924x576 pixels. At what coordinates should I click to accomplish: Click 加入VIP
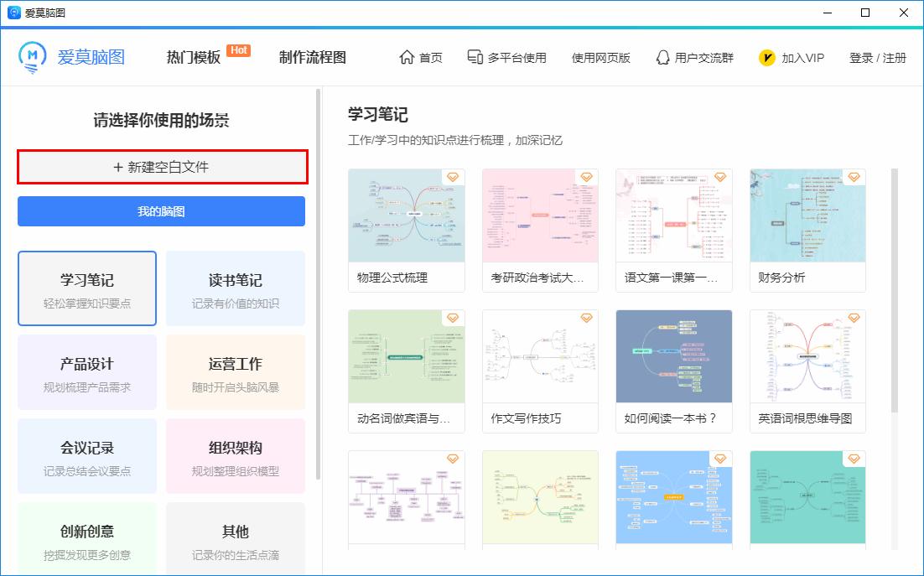pos(792,58)
